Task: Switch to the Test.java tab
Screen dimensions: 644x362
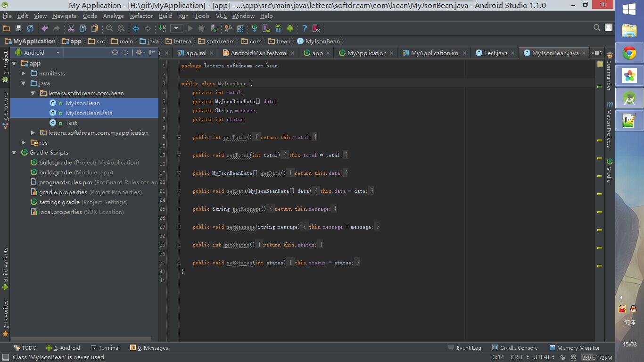Action: click(x=495, y=53)
